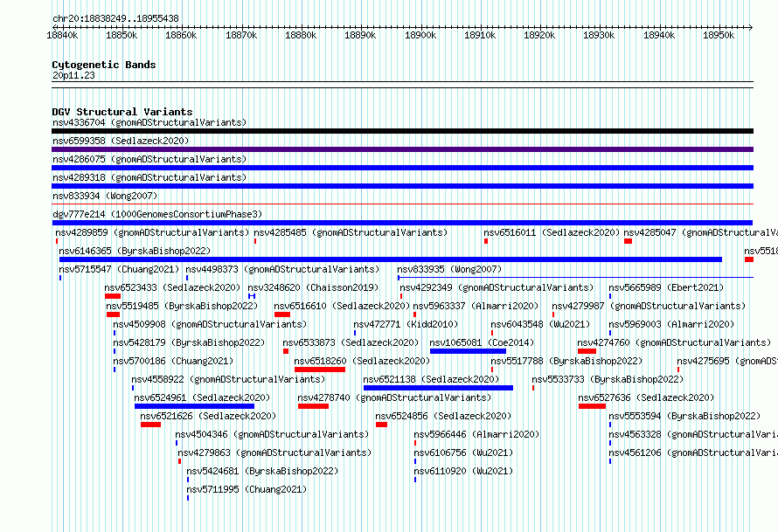This screenshot has width=778, height=532.
Task: Select the nsv6521138 (Sedlazeck2020) label
Action: pos(431,379)
